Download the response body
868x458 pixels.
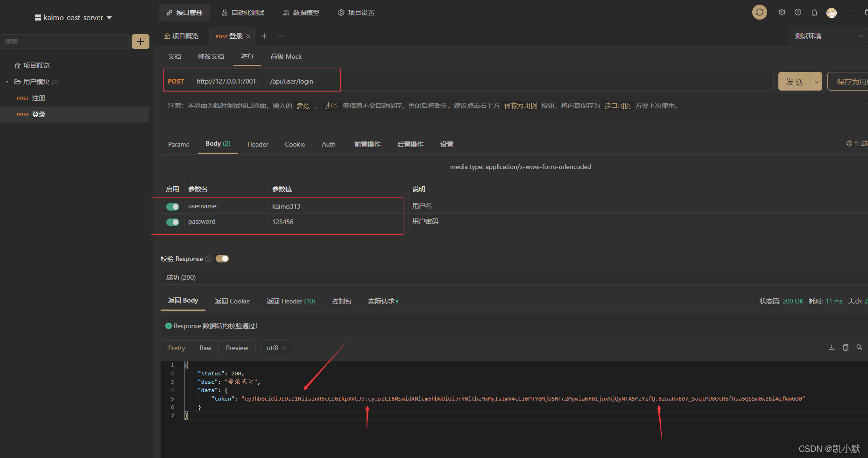(x=831, y=347)
